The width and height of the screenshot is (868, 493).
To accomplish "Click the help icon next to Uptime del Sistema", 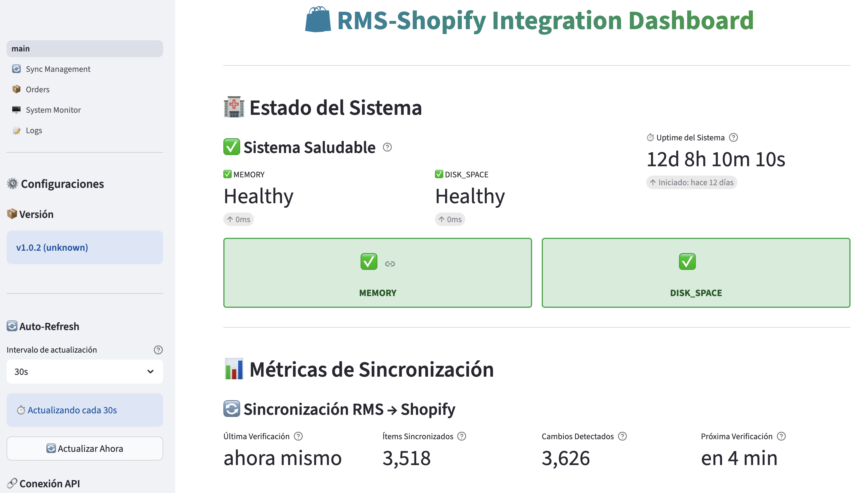I will 733,137.
